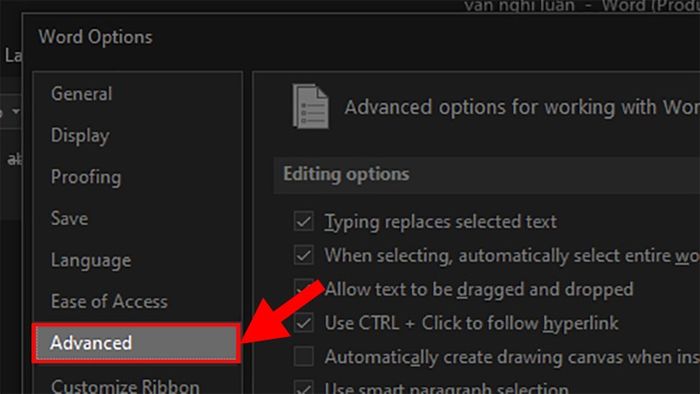This screenshot has width=700, height=394.
Task: Click the Advanced options heading text
Action: click(x=522, y=107)
